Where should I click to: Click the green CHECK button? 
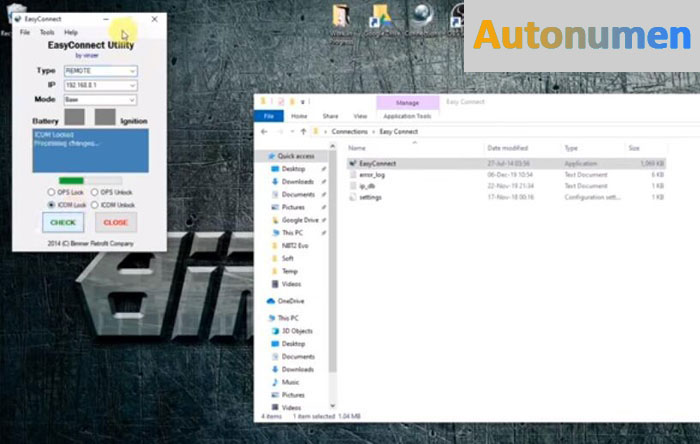pyautogui.click(x=63, y=222)
